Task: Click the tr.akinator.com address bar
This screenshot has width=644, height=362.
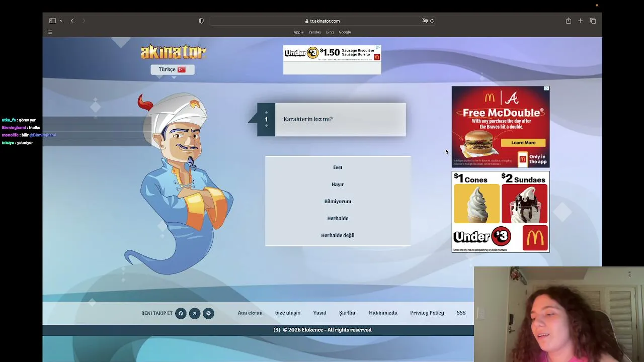Action: 322,21
